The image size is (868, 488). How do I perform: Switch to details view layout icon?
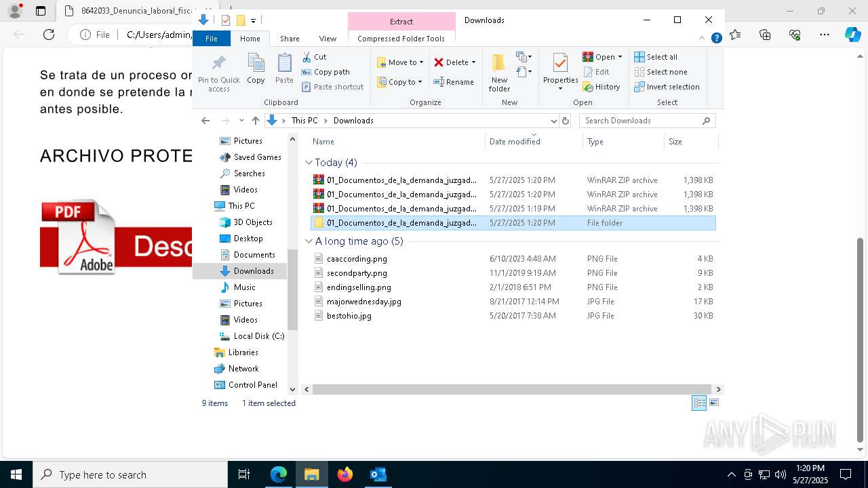pyautogui.click(x=699, y=403)
